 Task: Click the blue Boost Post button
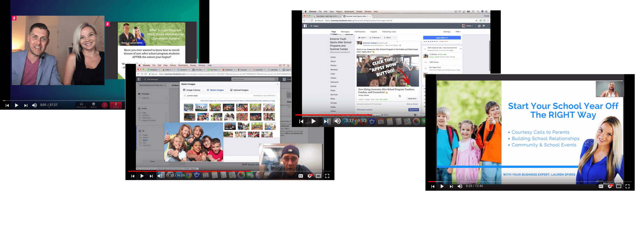point(413,110)
